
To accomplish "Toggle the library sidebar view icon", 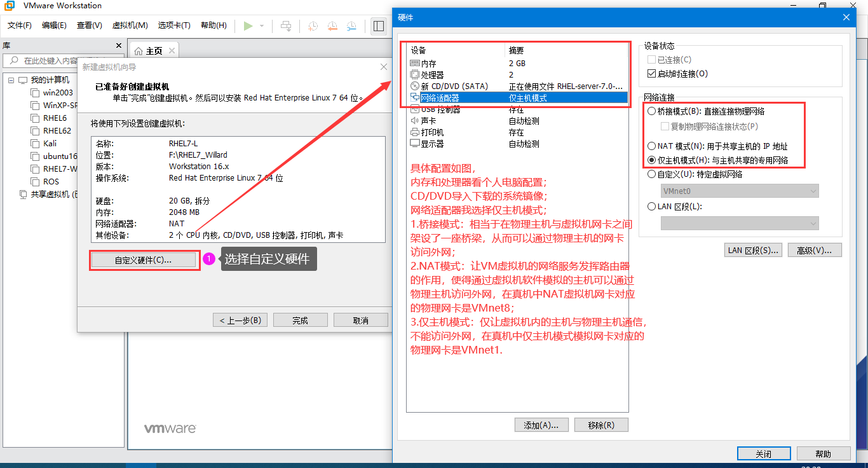I will point(379,26).
